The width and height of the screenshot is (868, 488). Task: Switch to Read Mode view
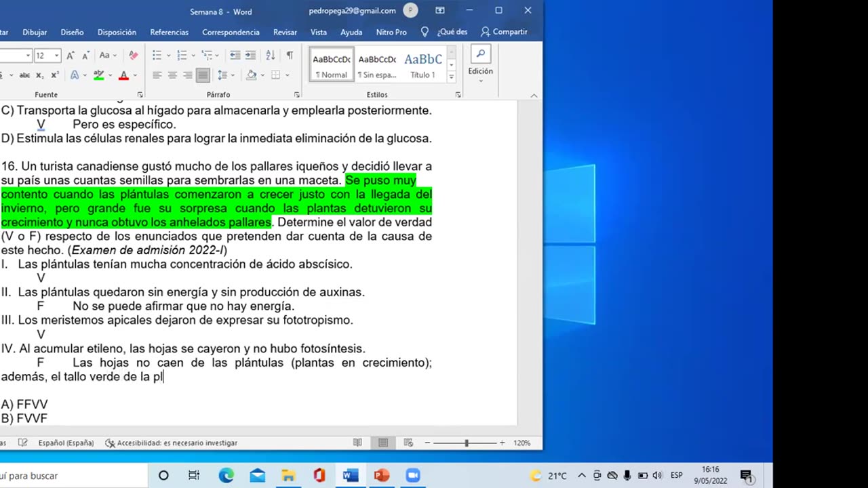(x=357, y=443)
